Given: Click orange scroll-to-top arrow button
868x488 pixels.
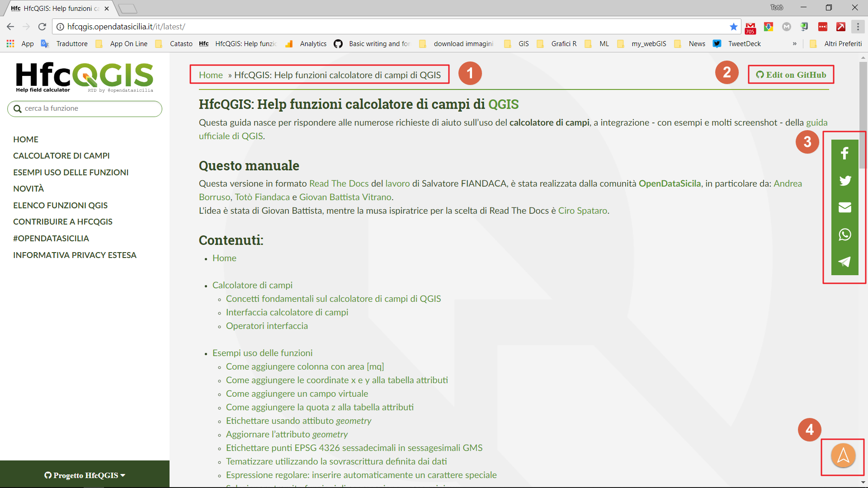Looking at the screenshot, I should (843, 455).
